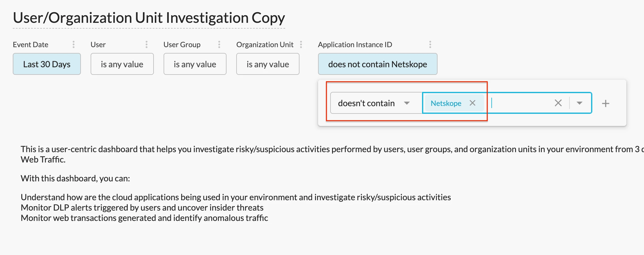
Task: Open the User filter three-dot menu
Action: pos(147,45)
